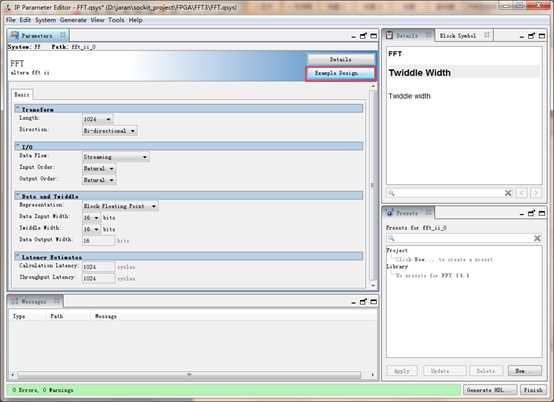The width and height of the screenshot is (554, 402).
Task: Open the Data Input Width dropdown
Action: click(x=91, y=218)
